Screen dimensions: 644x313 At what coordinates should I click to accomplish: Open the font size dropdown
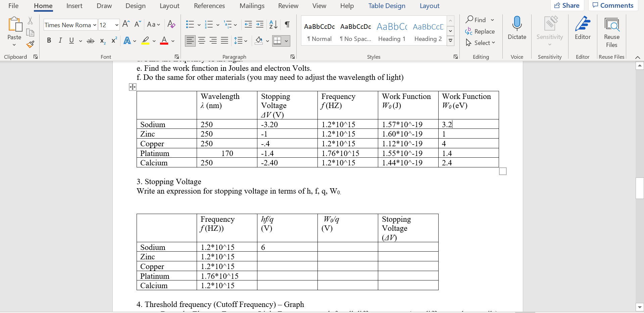click(x=117, y=25)
